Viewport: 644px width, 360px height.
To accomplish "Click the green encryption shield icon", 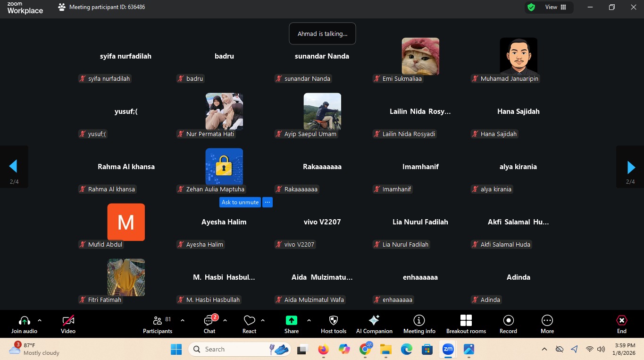I will tap(531, 7).
